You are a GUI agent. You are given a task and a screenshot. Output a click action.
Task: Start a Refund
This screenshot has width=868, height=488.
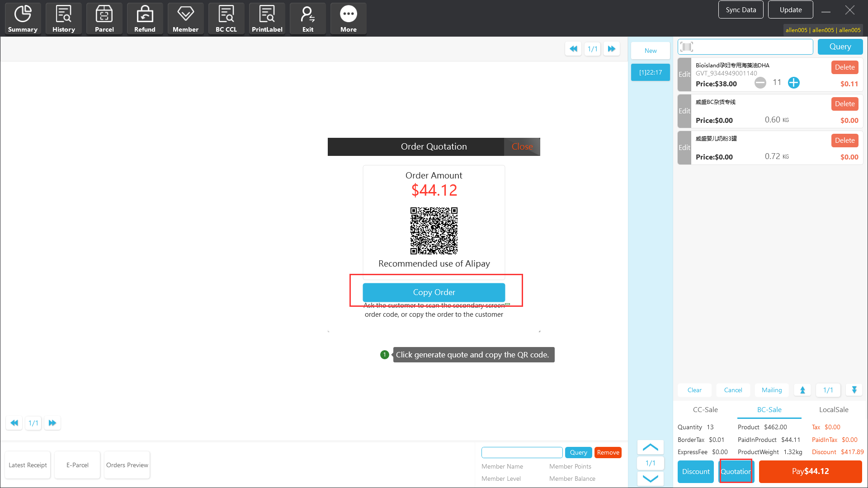point(145,19)
